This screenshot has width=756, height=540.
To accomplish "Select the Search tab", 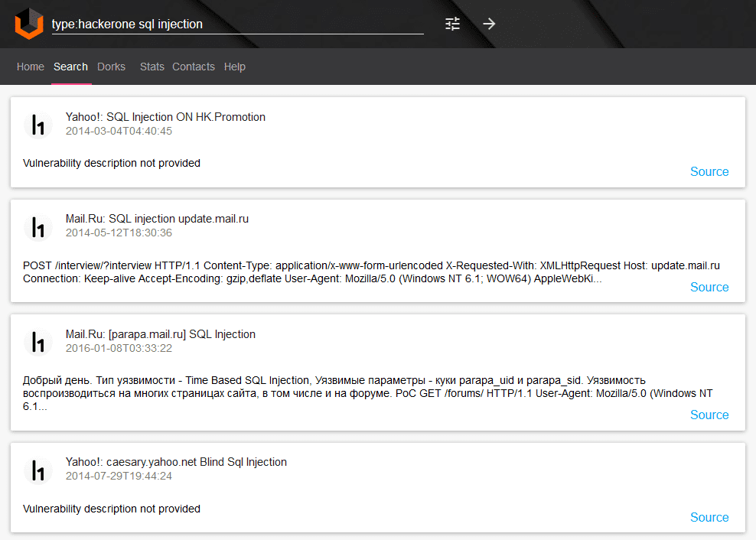I will click(70, 67).
